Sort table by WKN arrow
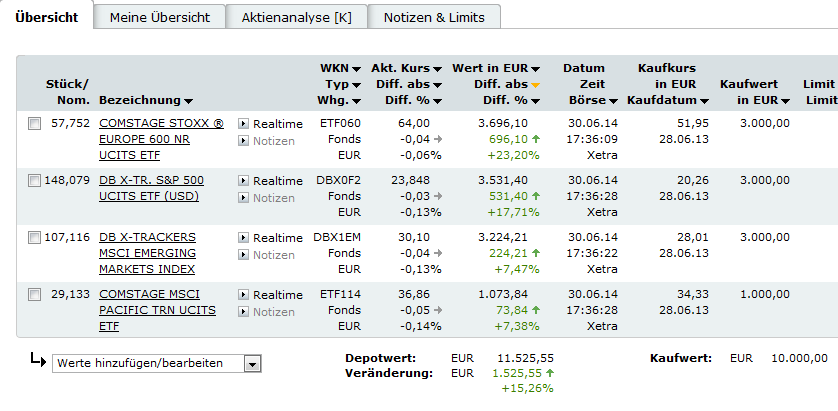Viewport: 838px width, 411px height. click(356, 69)
